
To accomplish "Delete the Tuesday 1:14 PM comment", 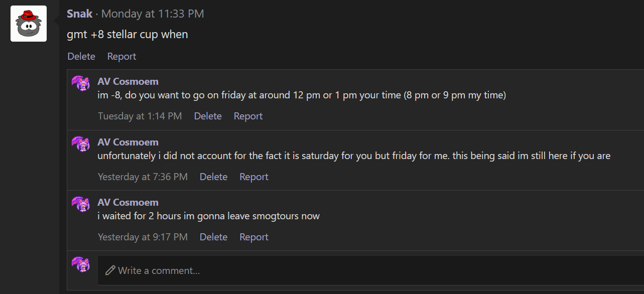I will 208,116.
